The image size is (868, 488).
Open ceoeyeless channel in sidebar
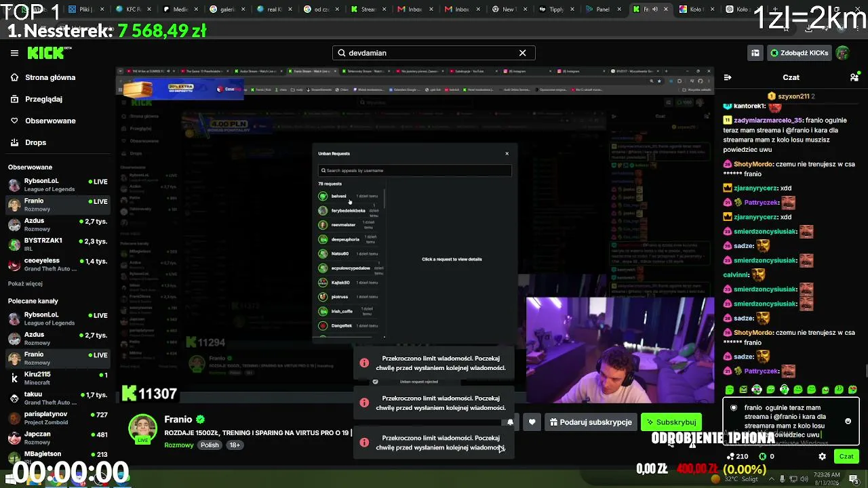(x=57, y=264)
